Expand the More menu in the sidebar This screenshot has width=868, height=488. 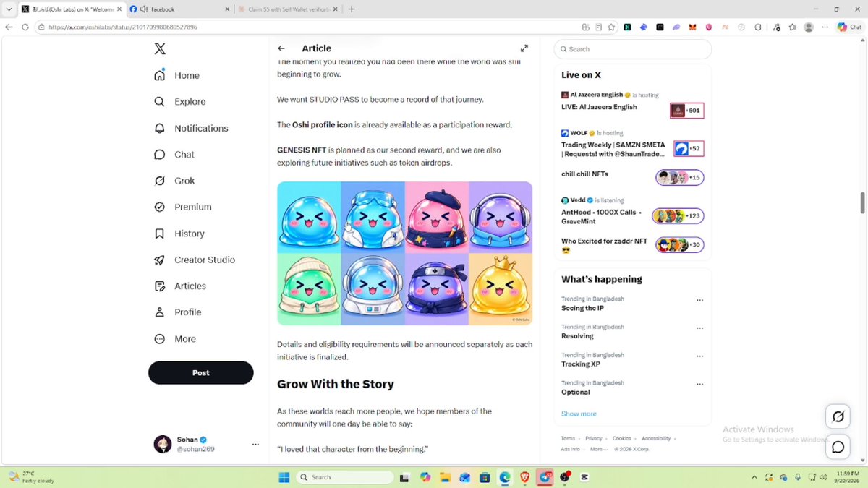(175, 338)
